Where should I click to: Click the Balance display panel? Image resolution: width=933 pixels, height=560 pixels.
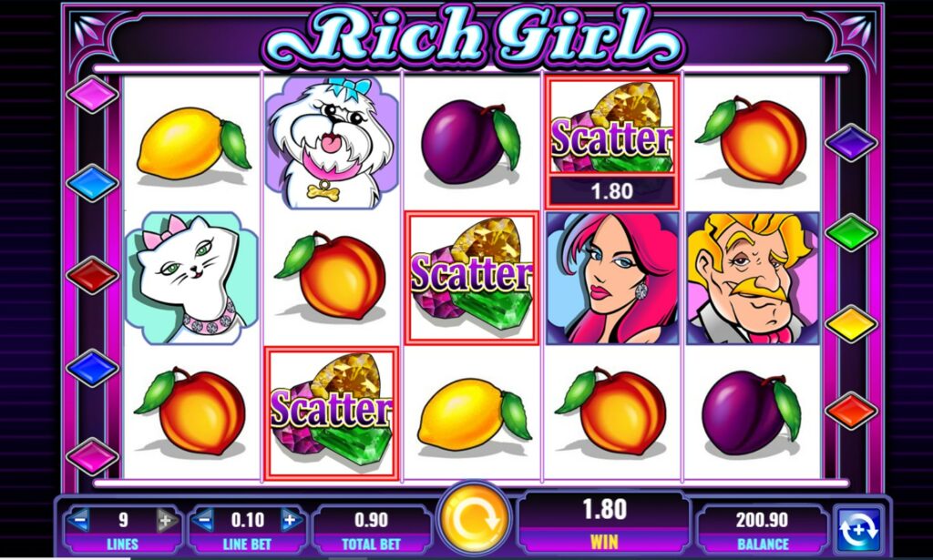pos(763,527)
